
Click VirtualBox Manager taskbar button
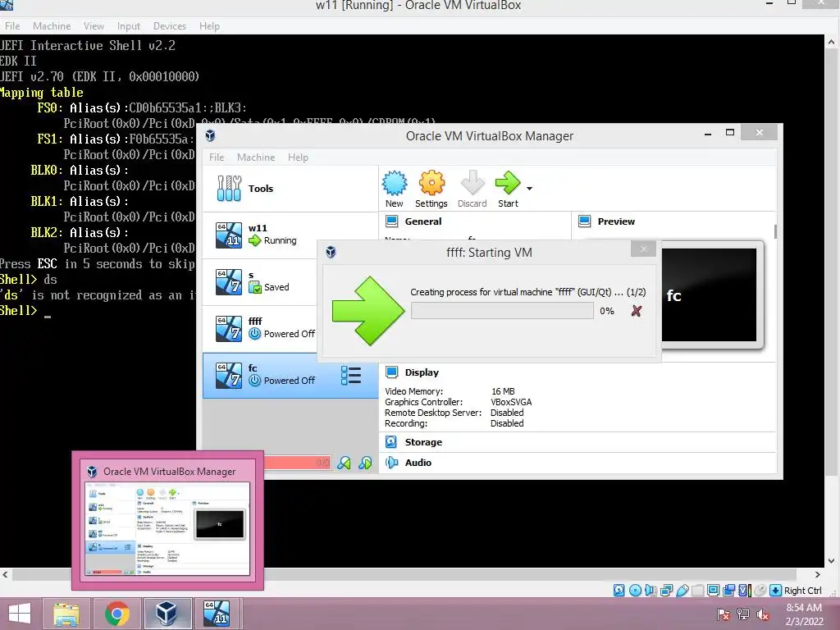167,614
